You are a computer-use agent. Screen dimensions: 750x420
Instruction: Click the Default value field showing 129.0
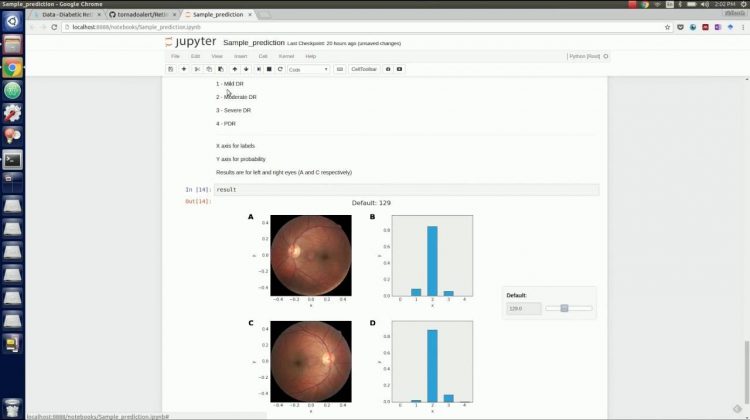tap(524, 309)
